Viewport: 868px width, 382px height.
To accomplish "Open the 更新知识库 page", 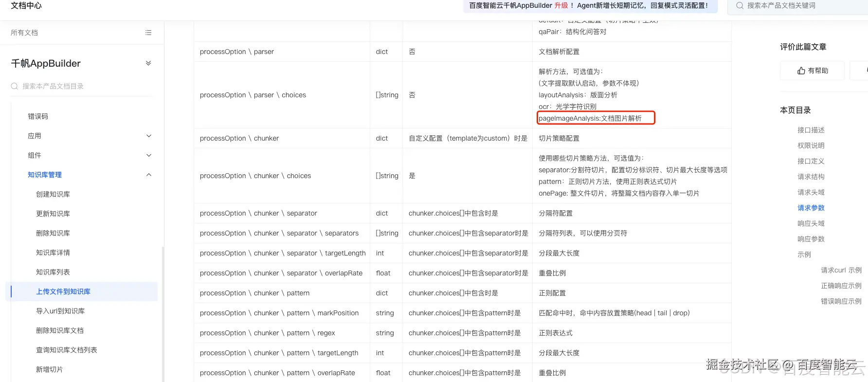I will click(x=53, y=214).
